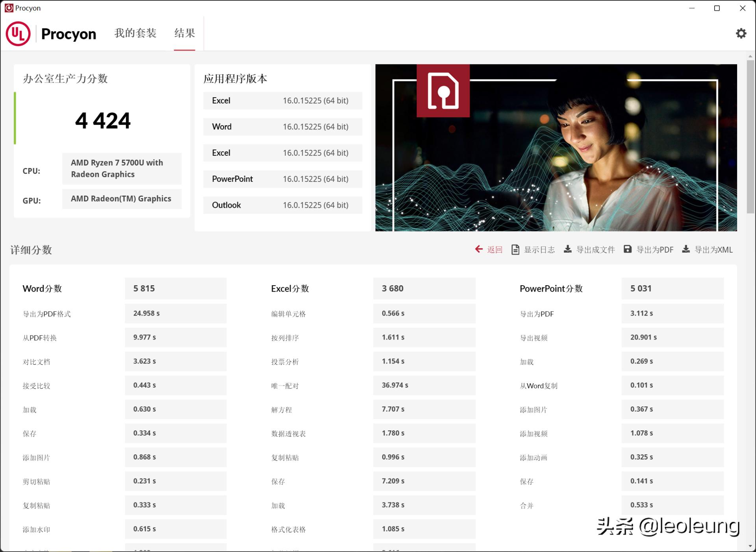This screenshot has height=552, width=756.
Task: Click the UL Procyon logo
Action: point(19,34)
